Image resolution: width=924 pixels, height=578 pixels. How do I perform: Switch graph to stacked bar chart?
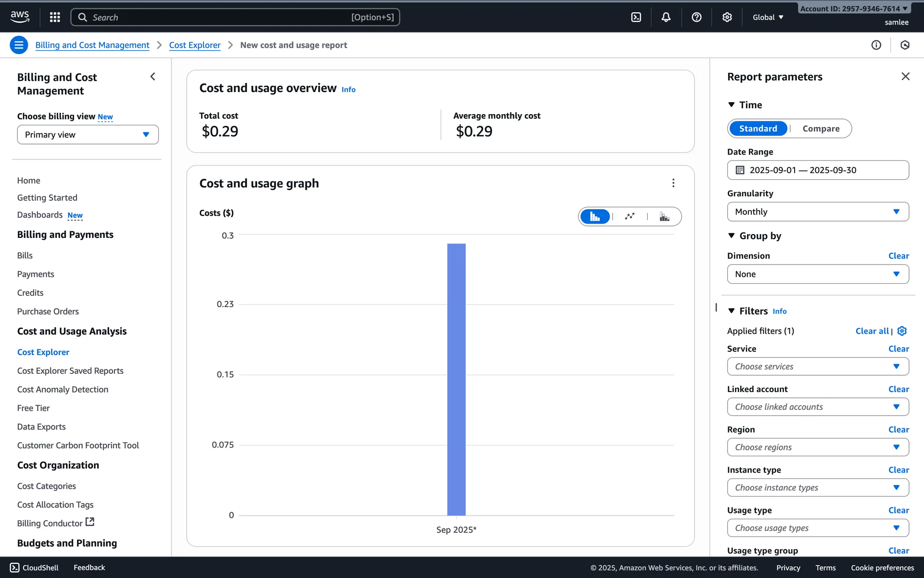click(664, 216)
